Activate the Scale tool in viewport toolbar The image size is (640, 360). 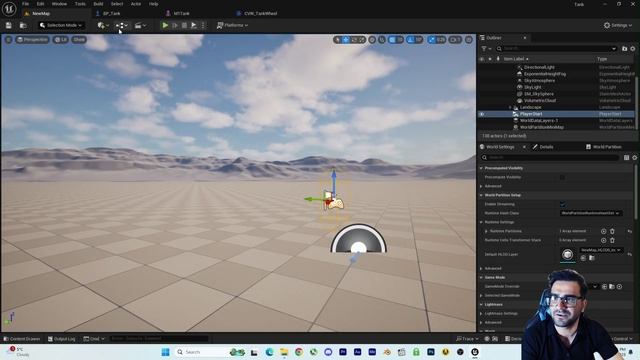point(362,40)
